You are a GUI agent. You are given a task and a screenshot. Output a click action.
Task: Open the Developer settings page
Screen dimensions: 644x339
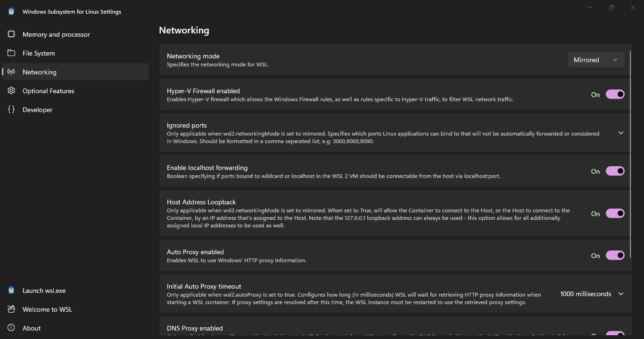point(38,110)
